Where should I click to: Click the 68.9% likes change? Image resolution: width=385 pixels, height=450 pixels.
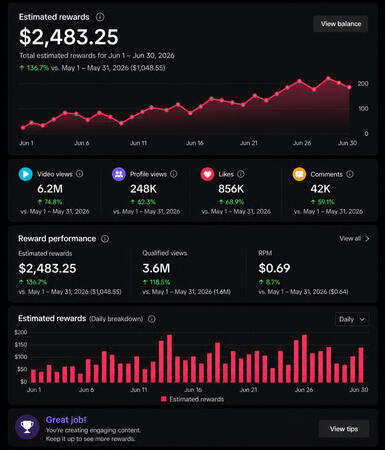[231, 202]
